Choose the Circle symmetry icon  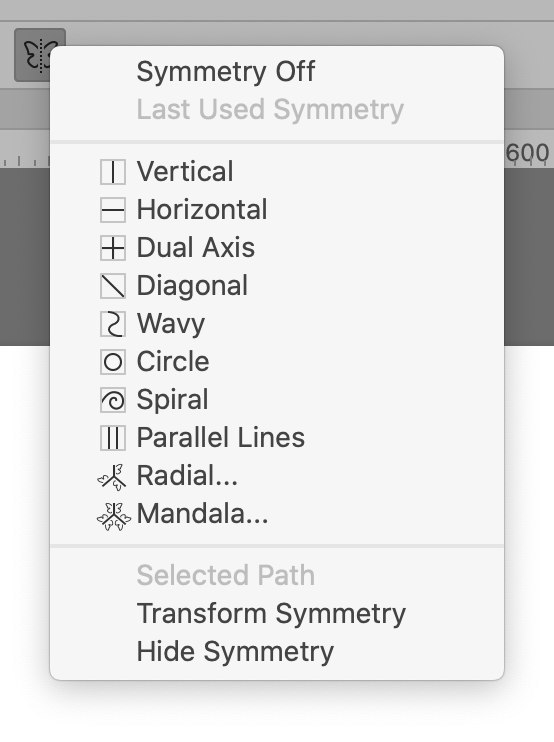113,362
